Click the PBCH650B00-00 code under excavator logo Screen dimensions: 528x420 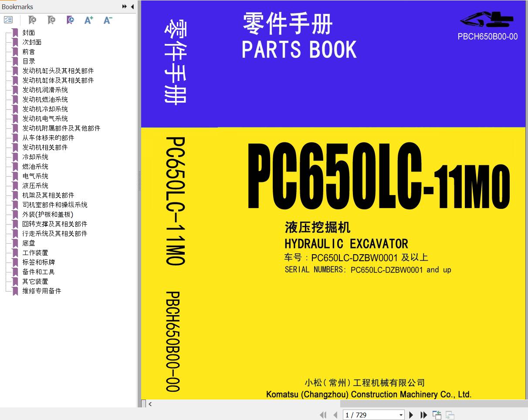pyautogui.click(x=487, y=37)
